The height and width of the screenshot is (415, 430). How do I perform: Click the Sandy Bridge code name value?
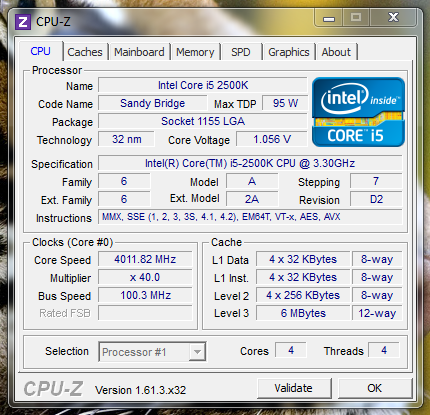tap(152, 103)
